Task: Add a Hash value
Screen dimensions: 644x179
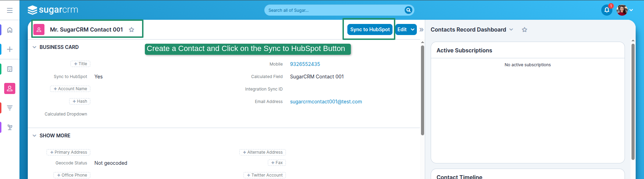Action: 80,101
